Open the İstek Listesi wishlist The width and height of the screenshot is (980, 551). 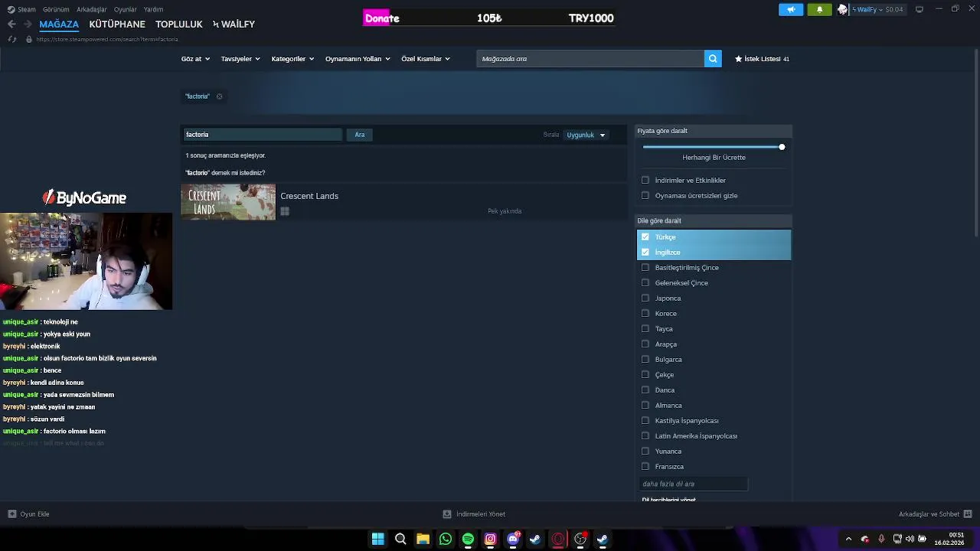[762, 59]
